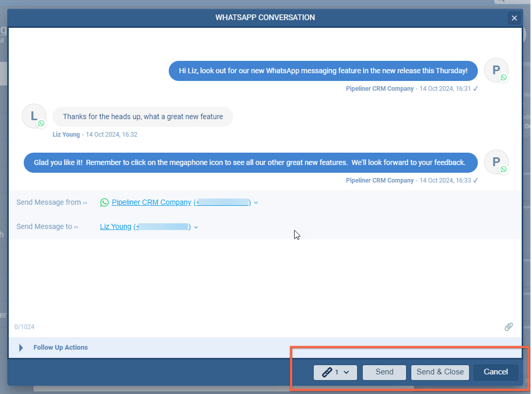Click the P avatar beside the first message

(x=496, y=71)
